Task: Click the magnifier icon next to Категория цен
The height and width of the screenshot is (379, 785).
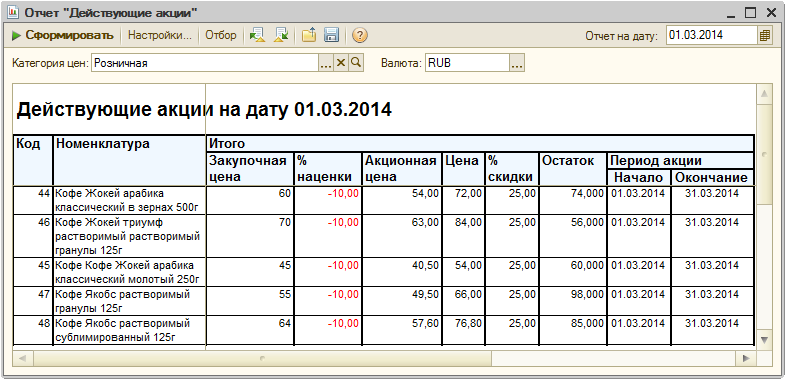Action: [x=356, y=63]
